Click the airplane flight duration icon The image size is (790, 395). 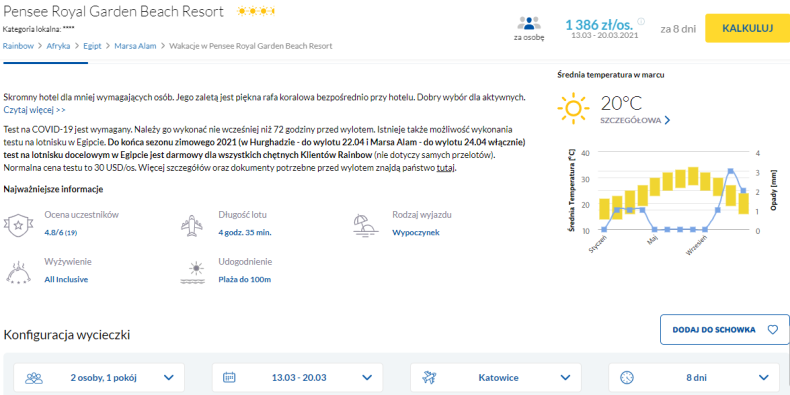point(191,225)
